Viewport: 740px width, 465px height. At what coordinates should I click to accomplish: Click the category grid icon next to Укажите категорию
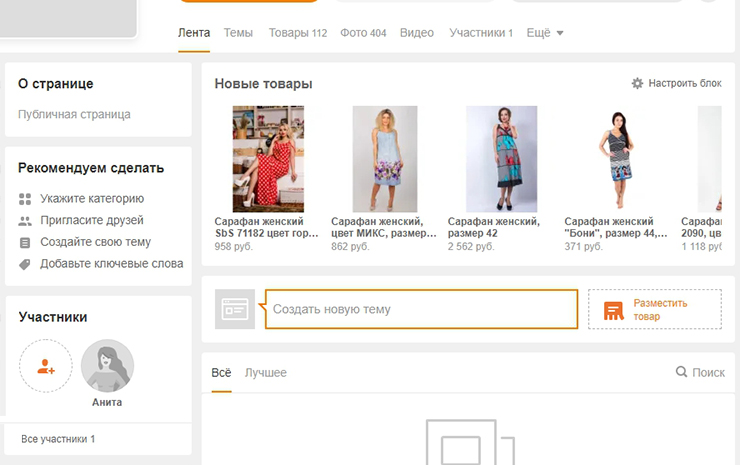pyautogui.click(x=25, y=199)
